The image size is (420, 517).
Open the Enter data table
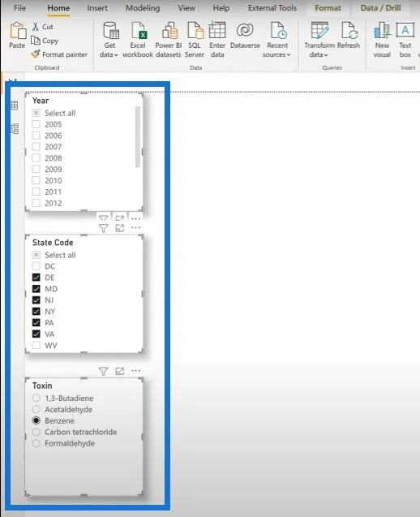[217, 30]
